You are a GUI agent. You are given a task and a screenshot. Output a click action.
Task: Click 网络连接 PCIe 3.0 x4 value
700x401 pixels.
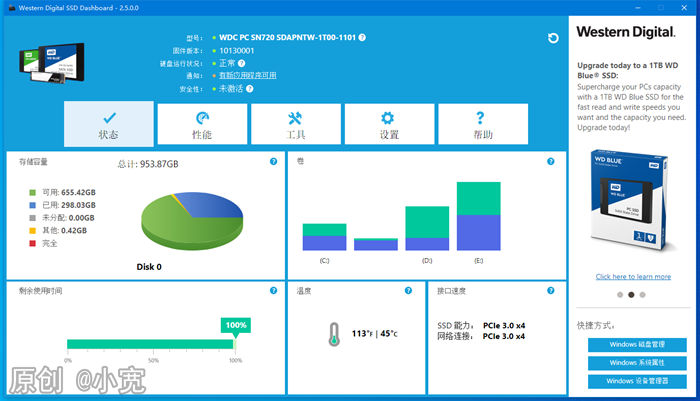point(504,336)
